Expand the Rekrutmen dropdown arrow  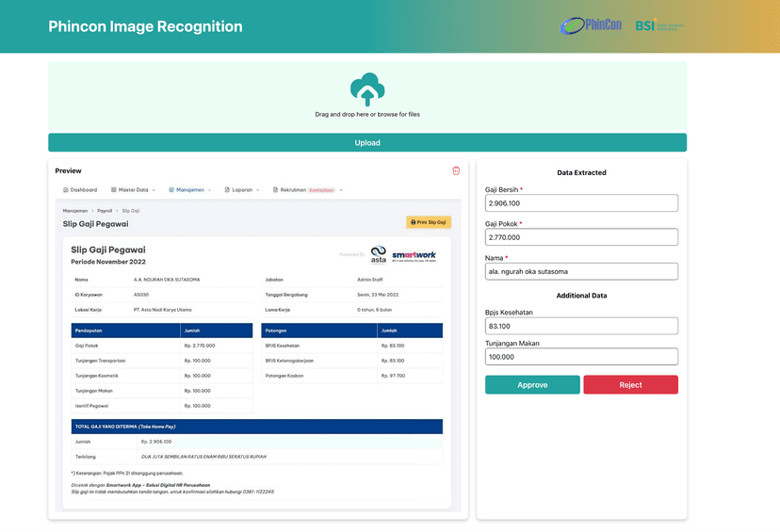[x=341, y=190]
